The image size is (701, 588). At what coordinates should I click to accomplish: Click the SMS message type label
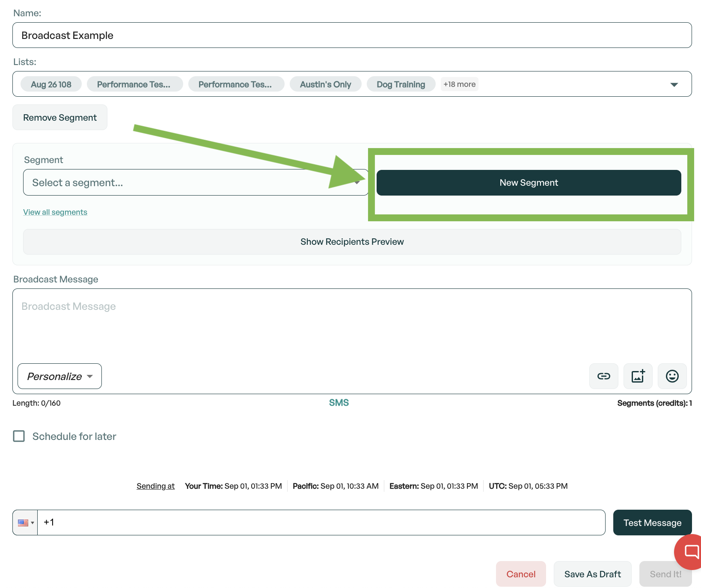(339, 403)
